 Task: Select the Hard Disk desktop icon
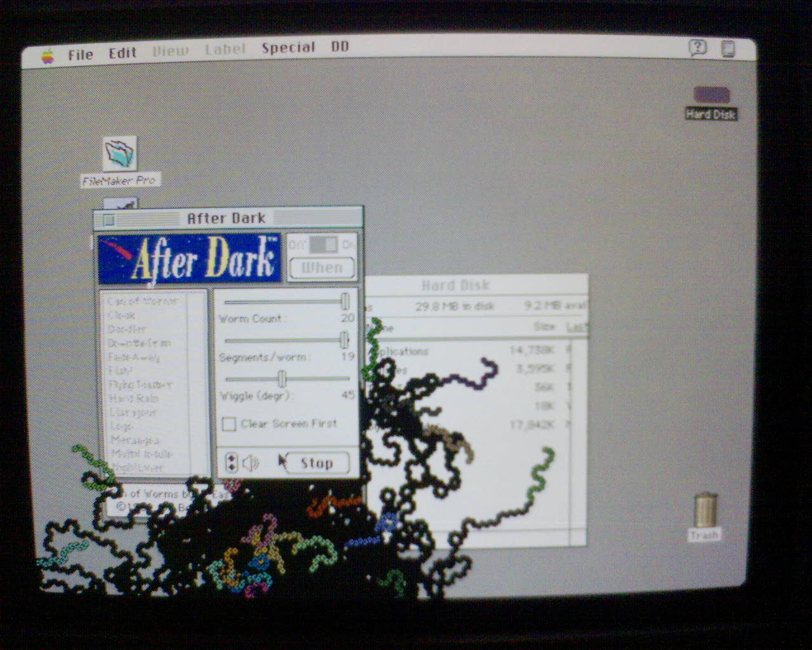[x=711, y=96]
